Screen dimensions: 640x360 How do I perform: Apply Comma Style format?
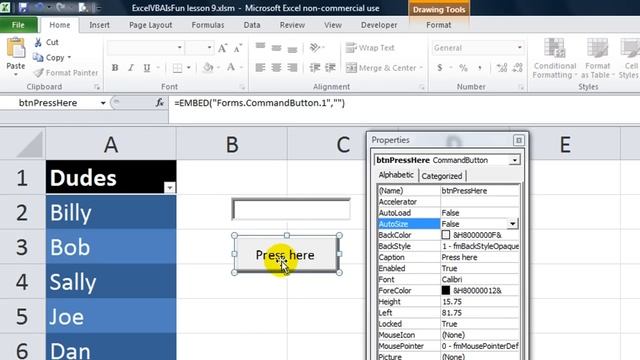480,68
